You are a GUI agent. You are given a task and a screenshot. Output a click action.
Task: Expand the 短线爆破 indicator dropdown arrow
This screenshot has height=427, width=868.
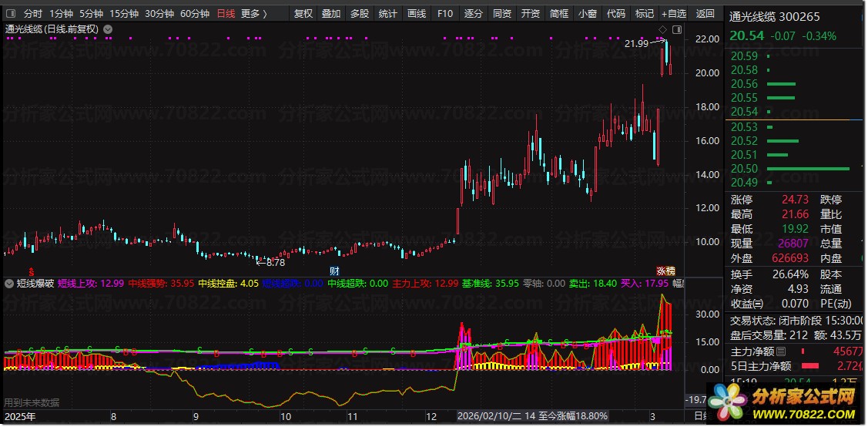[x=9, y=283]
